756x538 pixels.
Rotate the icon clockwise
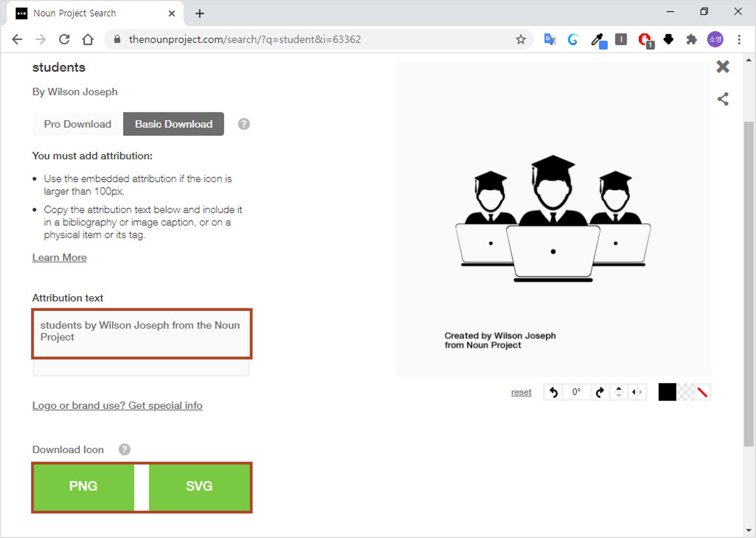pyautogui.click(x=600, y=392)
